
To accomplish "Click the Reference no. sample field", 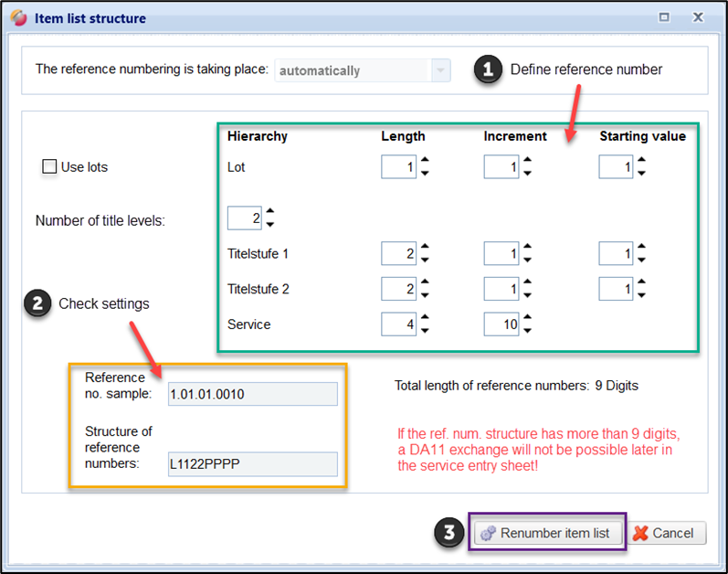I will click(x=252, y=394).
